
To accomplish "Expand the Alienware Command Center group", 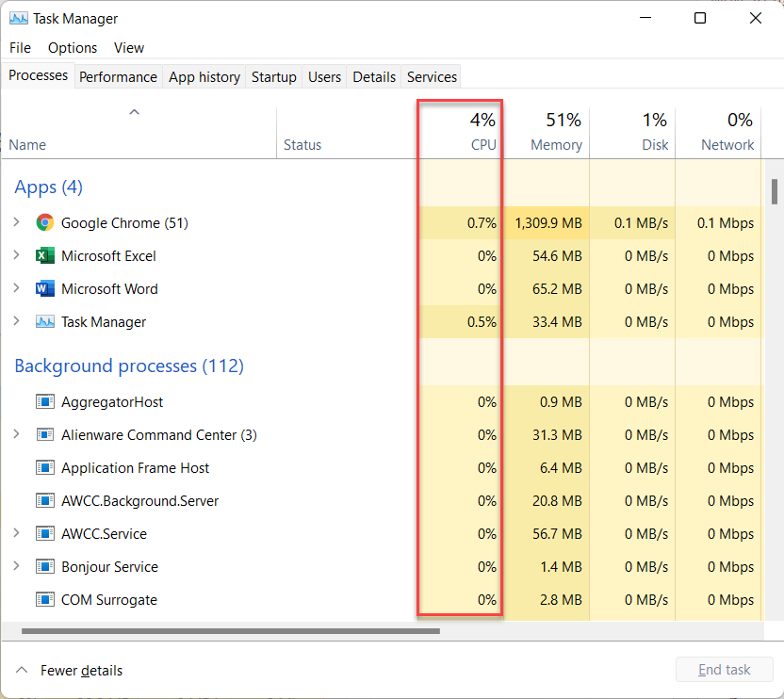I will click(x=16, y=435).
